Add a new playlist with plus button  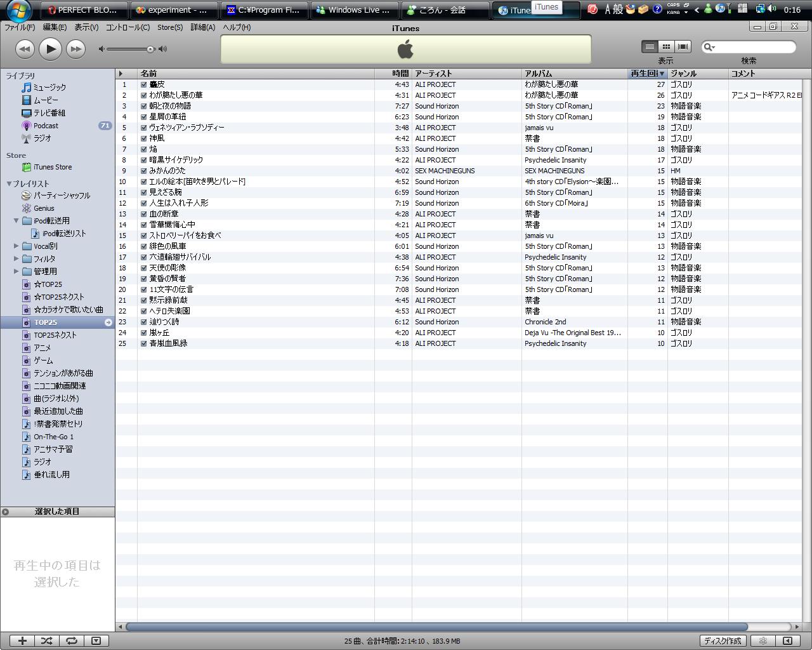[x=22, y=641]
